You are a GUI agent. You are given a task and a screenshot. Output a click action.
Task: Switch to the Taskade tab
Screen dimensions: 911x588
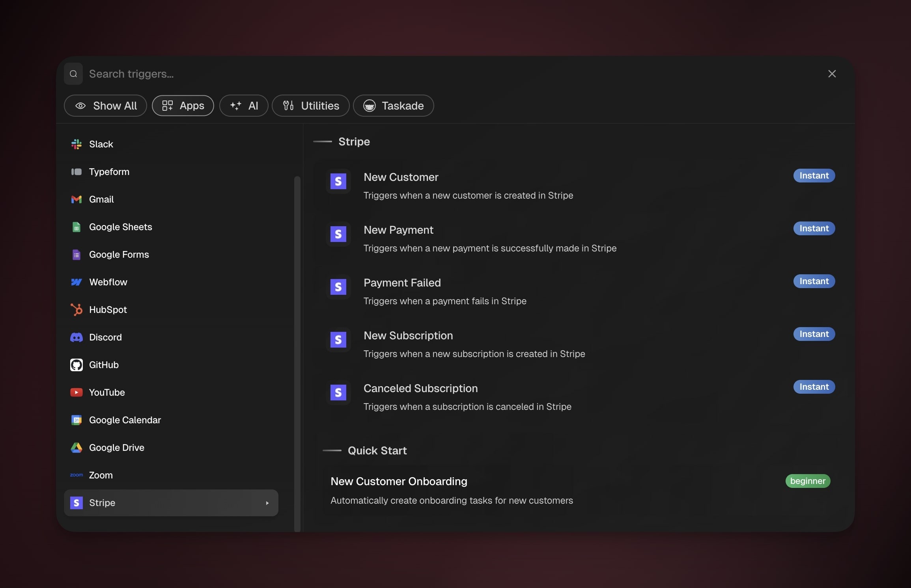point(393,106)
